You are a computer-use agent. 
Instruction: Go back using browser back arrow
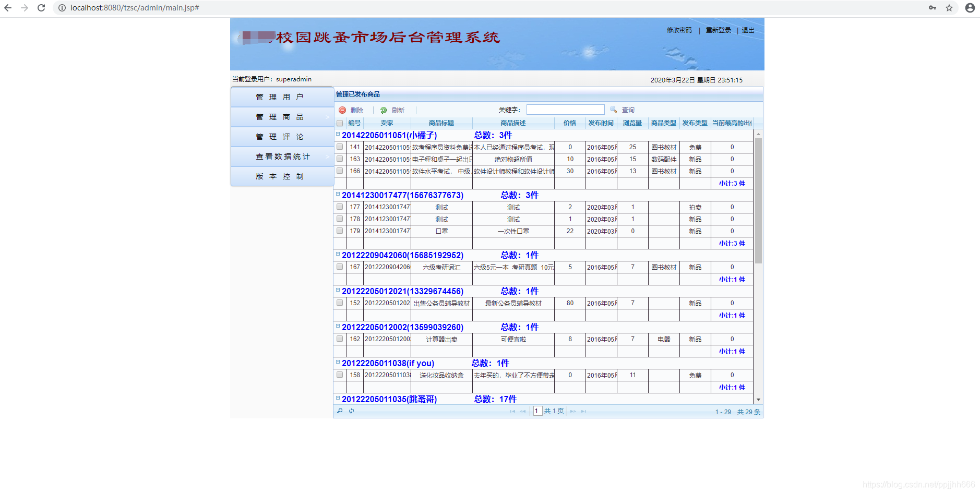tap(8, 8)
